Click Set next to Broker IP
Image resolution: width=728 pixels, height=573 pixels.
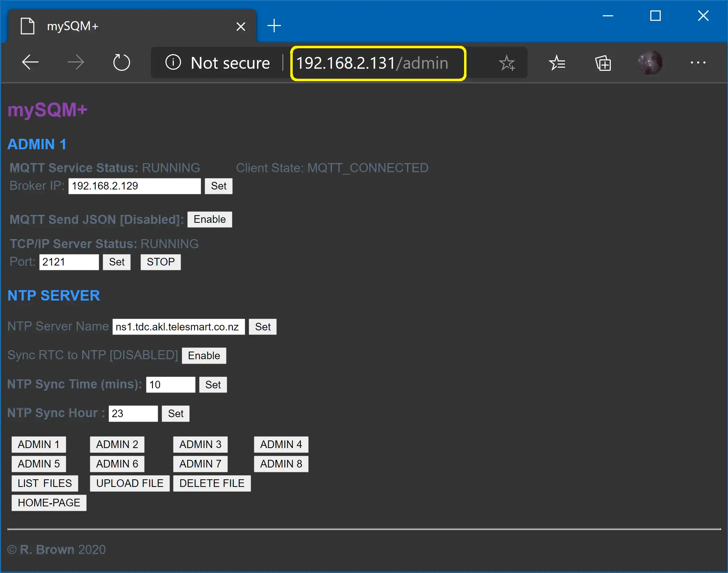[x=219, y=186]
